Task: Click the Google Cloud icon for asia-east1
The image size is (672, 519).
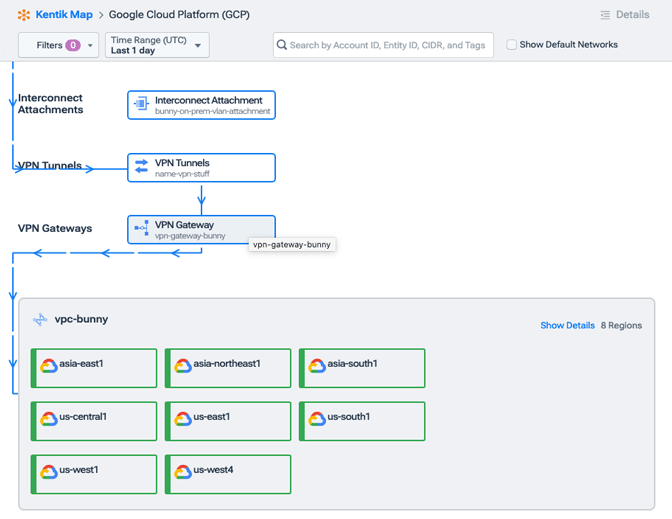Action: pos(48,367)
